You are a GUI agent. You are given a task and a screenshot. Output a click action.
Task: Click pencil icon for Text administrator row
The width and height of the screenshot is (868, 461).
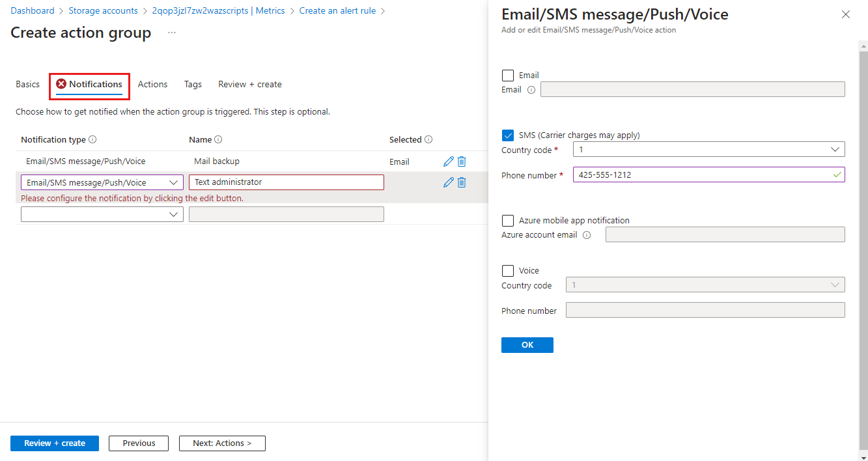[x=448, y=182]
